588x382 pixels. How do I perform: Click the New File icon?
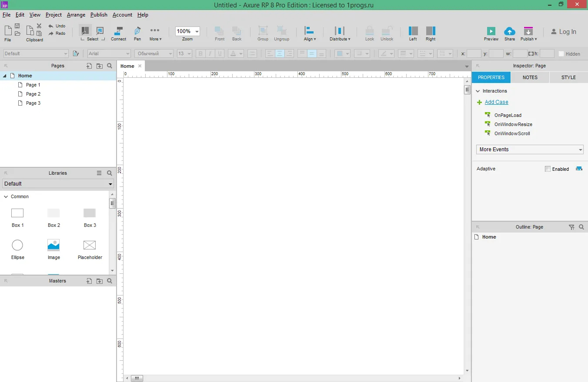pos(8,30)
